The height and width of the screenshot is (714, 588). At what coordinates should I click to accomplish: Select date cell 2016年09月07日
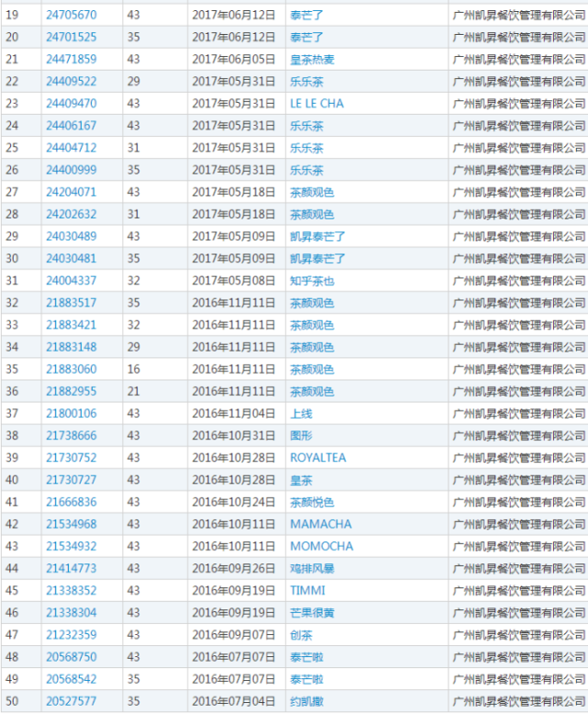234,635
